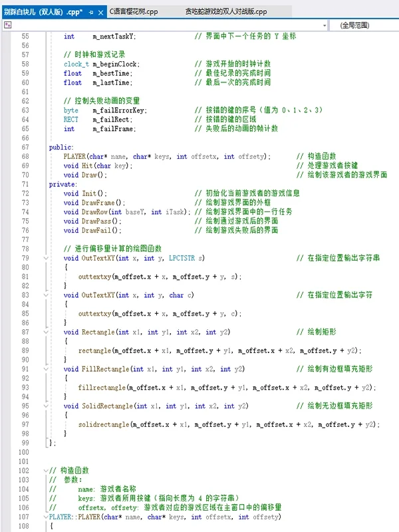Place cursor on m_failRect variable
The image size is (399, 532).
(112, 120)
